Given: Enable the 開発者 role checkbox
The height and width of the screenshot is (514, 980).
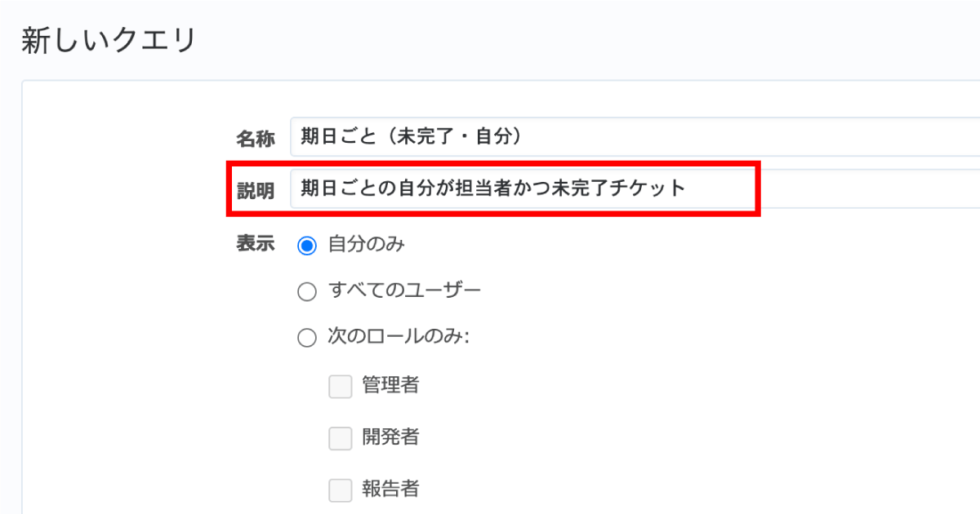Looking at the screenshot, I should [340, 438].
